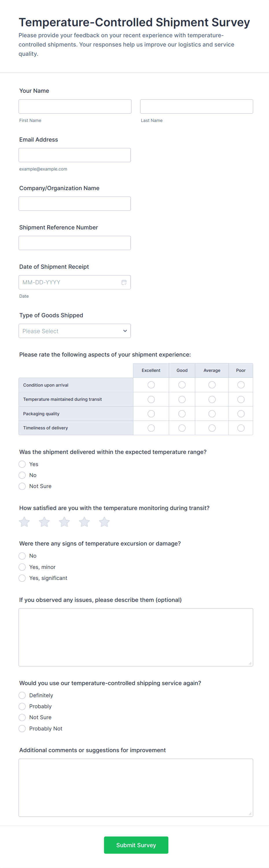This screenshot has height=868, width=269.
Task: Submit the survey
Action: click(136, 845)
